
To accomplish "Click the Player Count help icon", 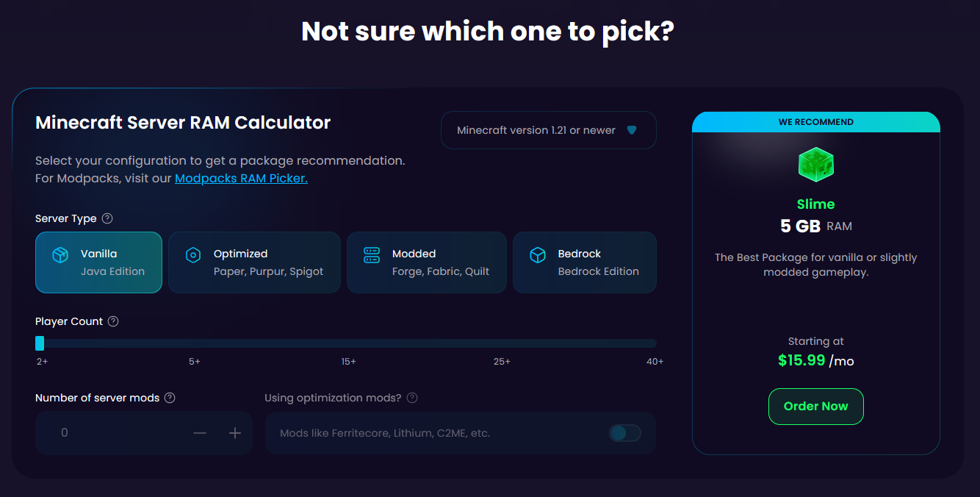I will [113, 321].
